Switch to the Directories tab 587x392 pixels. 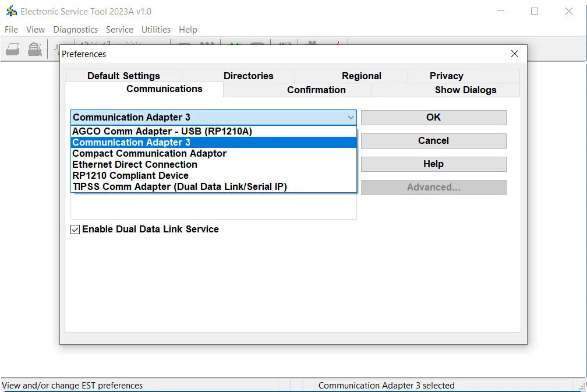click(x=248, y=76)
